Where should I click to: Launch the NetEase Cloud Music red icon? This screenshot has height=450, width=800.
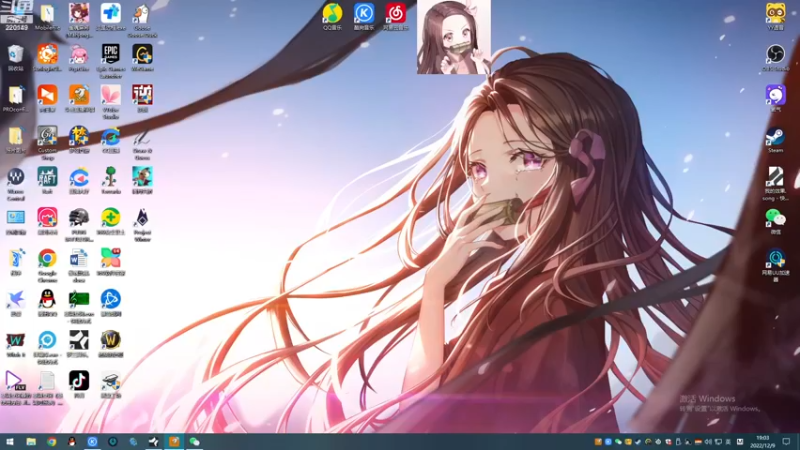tap(395, 14)
